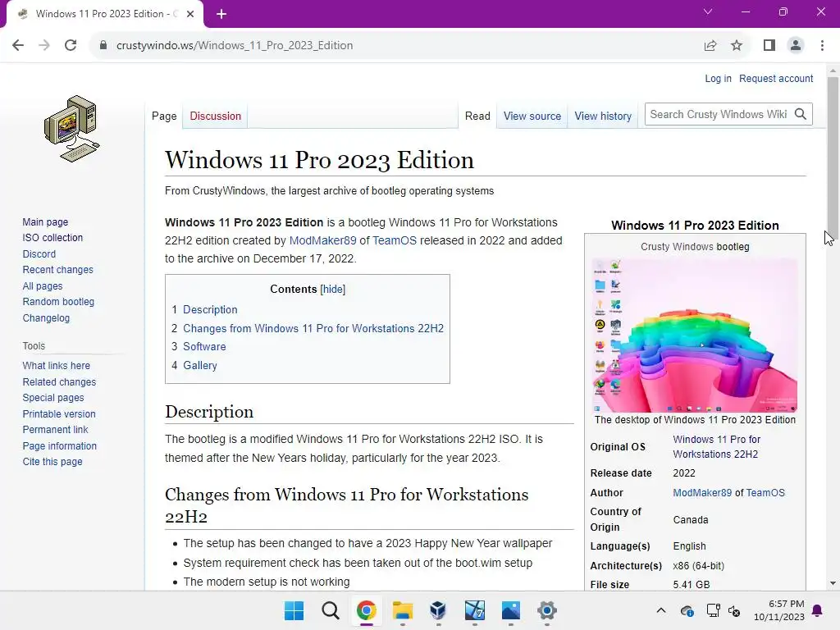Open All pages in sidebar
Screen dimensions: 840x630
tap(43, 286)
